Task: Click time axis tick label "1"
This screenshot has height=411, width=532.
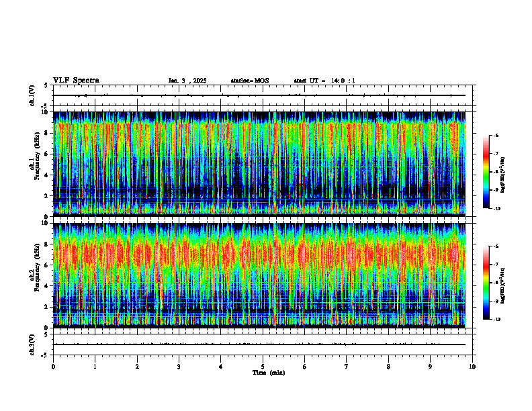Action: (x=95, y=367)
